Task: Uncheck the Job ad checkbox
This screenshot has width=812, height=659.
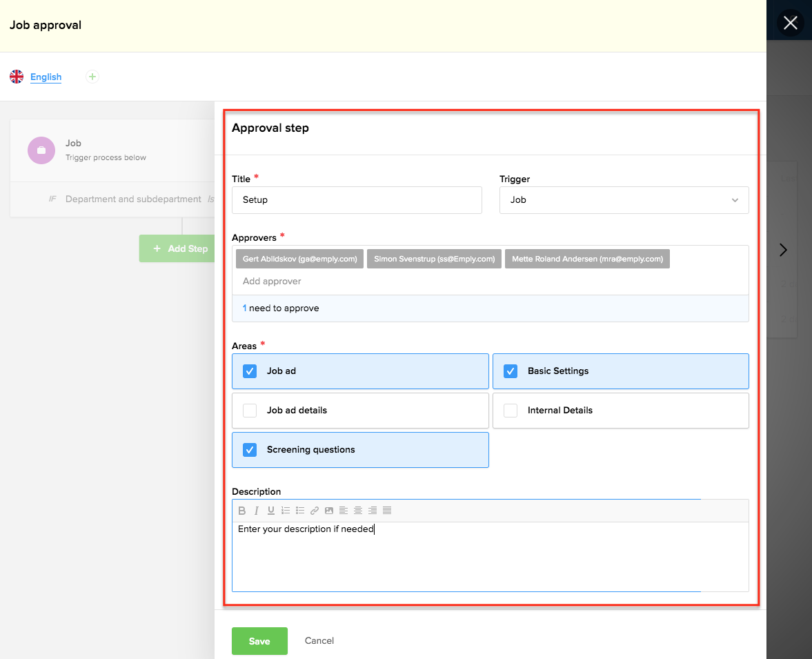Action: [250, 371]
